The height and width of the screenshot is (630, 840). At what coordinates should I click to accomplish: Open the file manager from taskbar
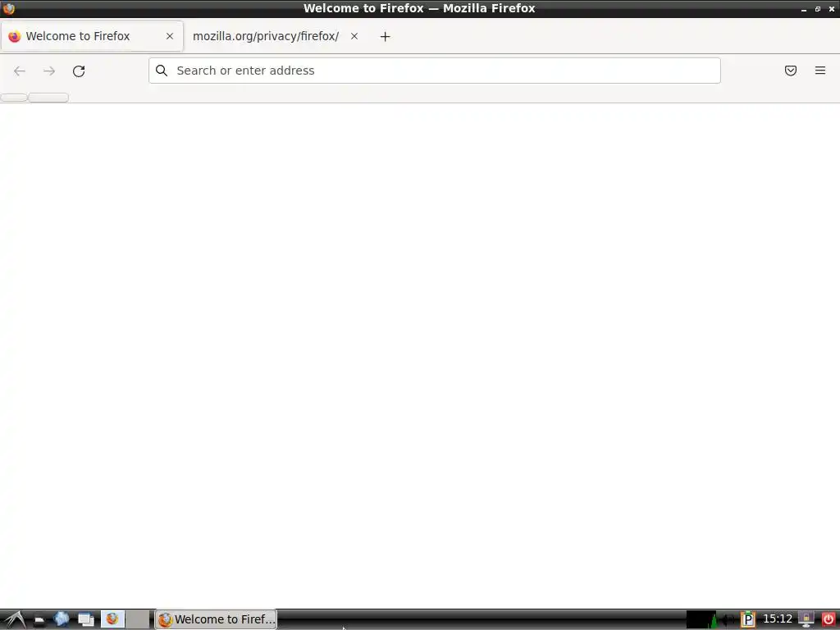39,620
